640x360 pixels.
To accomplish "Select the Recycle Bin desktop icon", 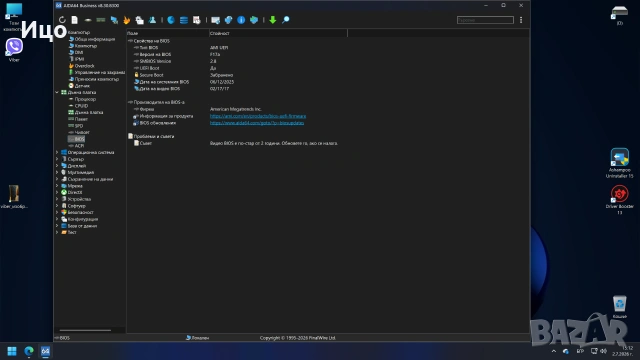I will [619, 307].
